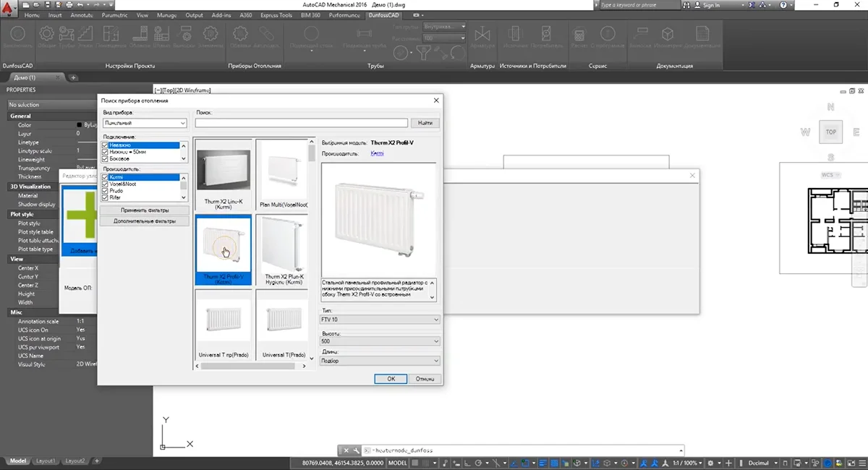Open the Kermi manufacturer link
This screenshot has height=470, width=868.
[x=378, y=153]
